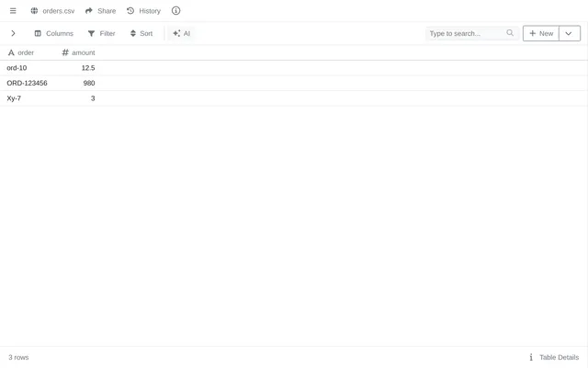Open the Sort options

pos(141,33)
